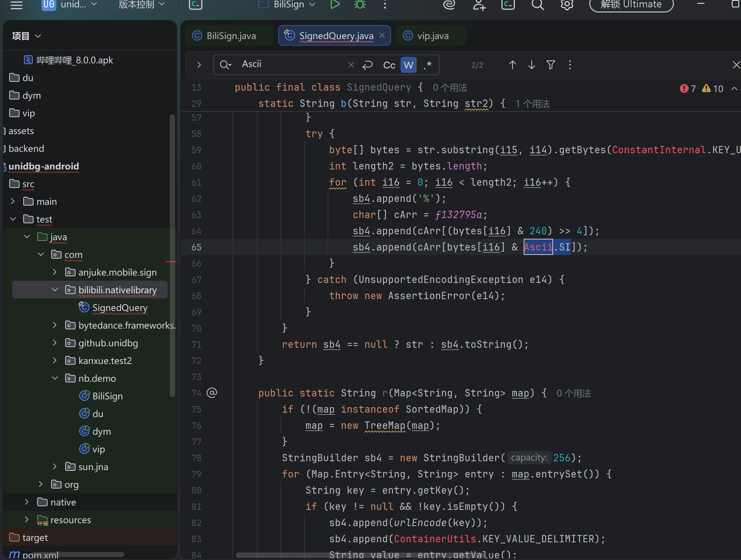Clear the Ascii search text
This screenshot has width=741, height=560.
pyautogui.click(x=351, y=65)
